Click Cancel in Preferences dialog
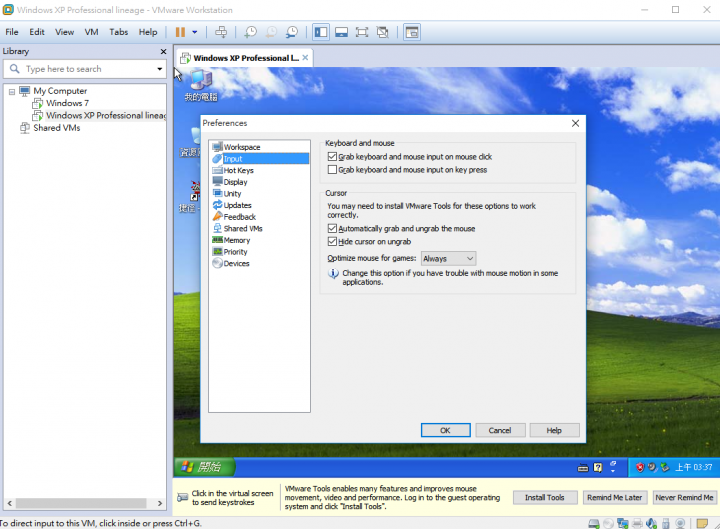Image resolution: width=720 pixels, height=529 pixels. [x=500, y=430]
